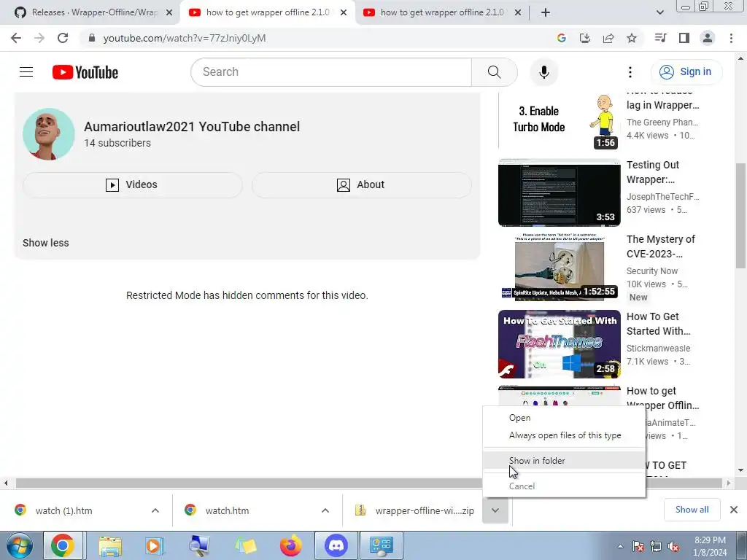
Task: Close the downloads bar
Action: coord(734,510)
